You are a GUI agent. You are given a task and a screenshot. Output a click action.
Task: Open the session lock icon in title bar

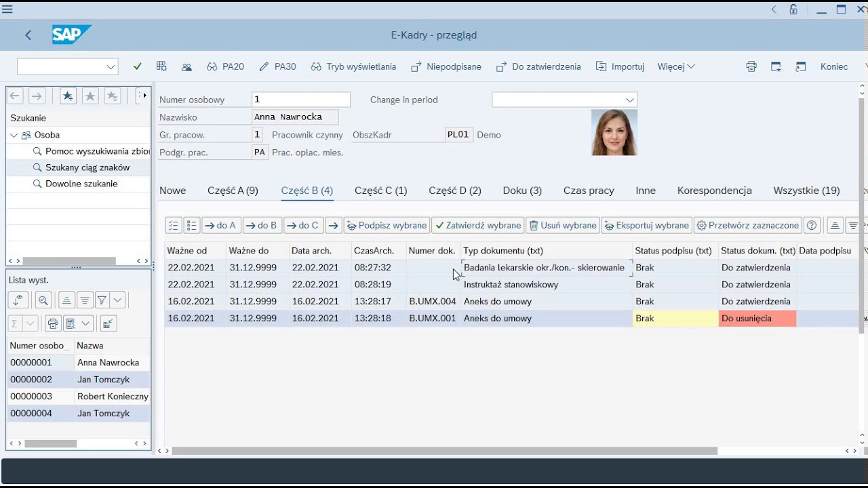click(793, 9)
